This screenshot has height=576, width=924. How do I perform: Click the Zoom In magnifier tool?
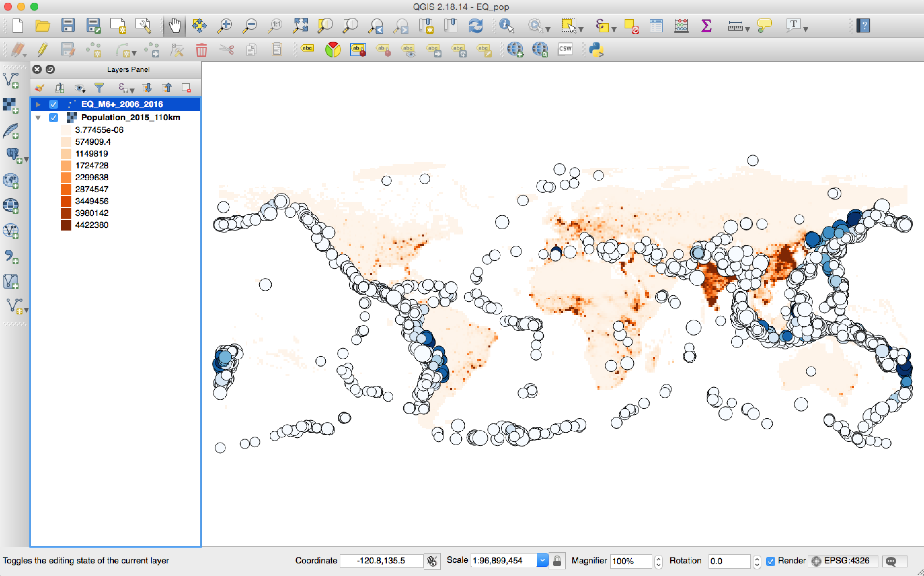(225, 26)
